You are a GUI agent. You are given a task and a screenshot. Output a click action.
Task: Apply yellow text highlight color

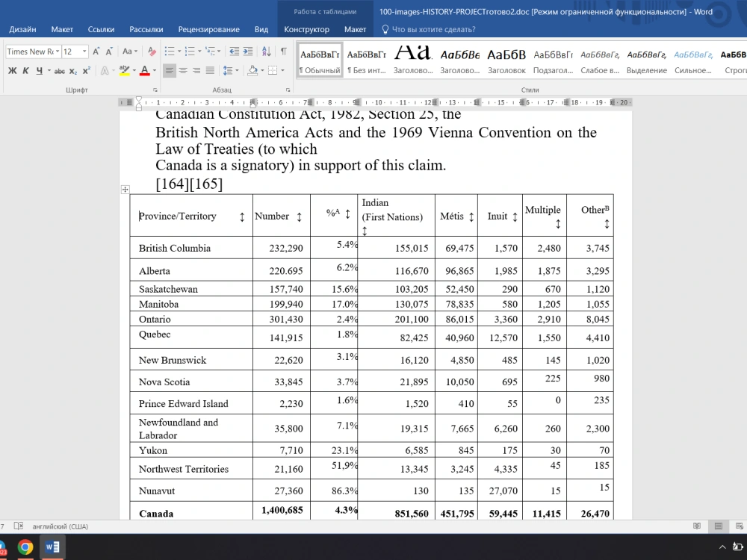(x=124, y=71)
